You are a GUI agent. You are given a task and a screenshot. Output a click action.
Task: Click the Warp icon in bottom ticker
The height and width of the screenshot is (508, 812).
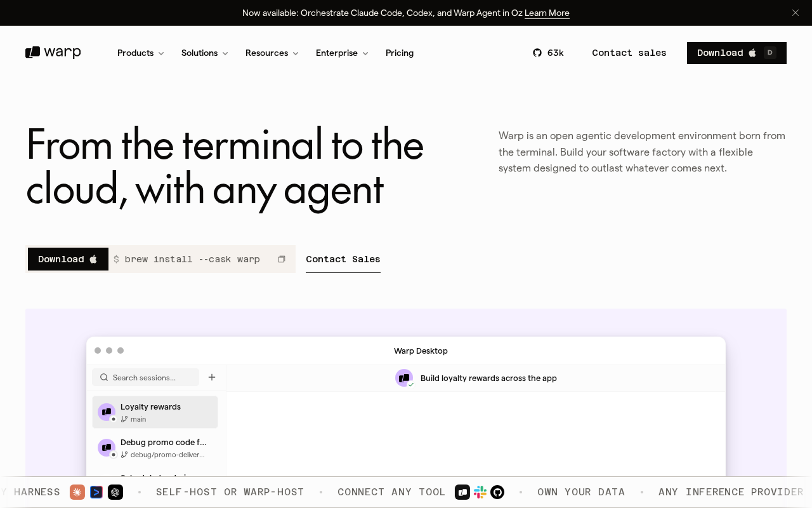point(462,492)
